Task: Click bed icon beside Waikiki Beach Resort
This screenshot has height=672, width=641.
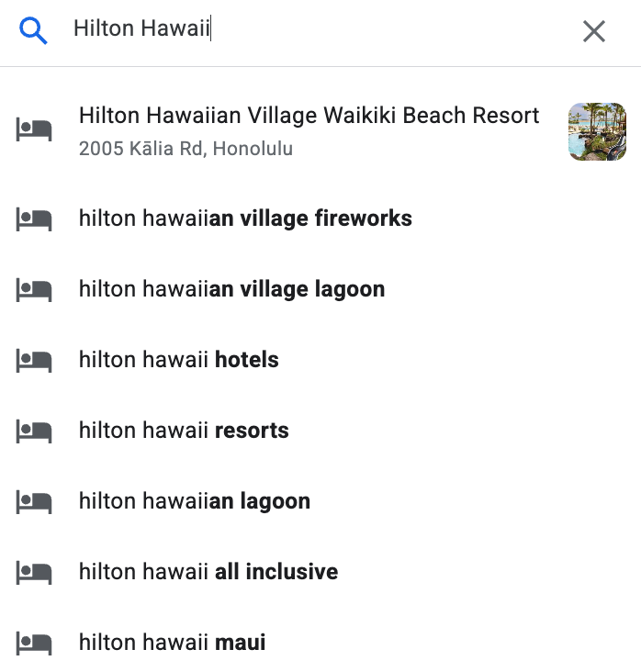Action: pos(34,130)
